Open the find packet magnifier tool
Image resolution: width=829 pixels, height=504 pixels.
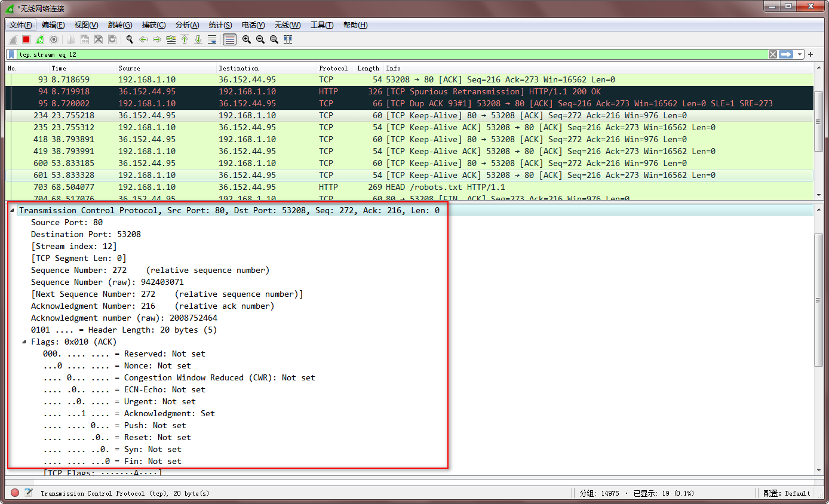[130, 39]
